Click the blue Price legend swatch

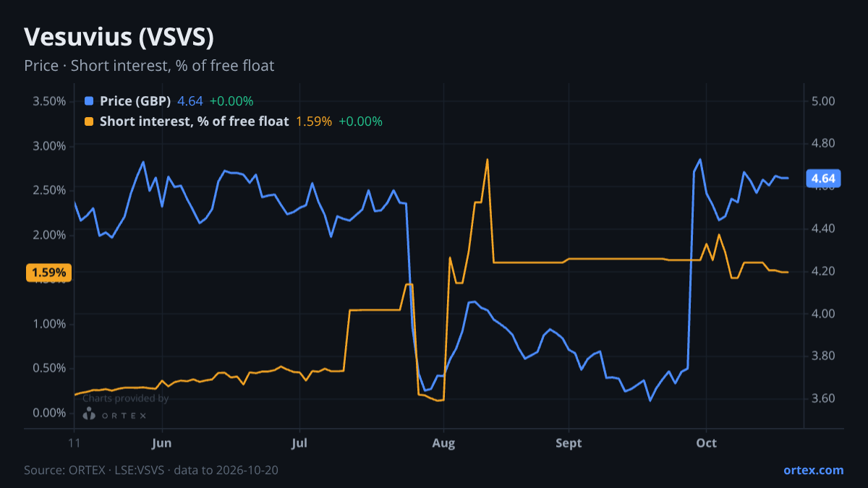[90, 101]
